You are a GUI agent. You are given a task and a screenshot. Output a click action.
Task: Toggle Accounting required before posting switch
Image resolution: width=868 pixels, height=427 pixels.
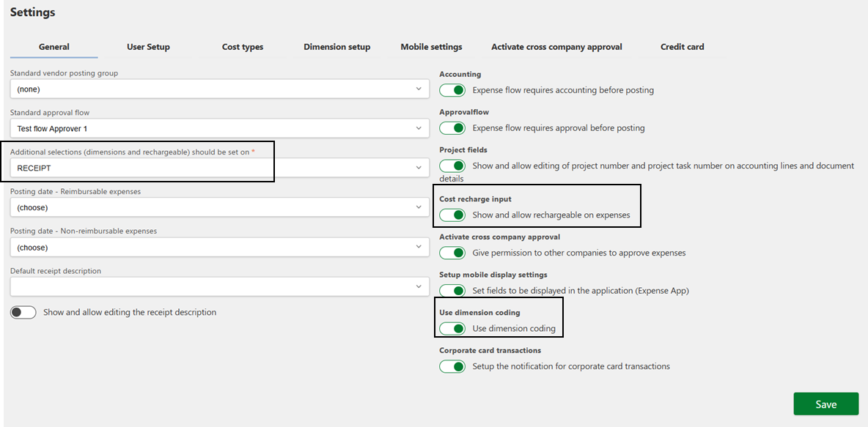coord(452,89)
